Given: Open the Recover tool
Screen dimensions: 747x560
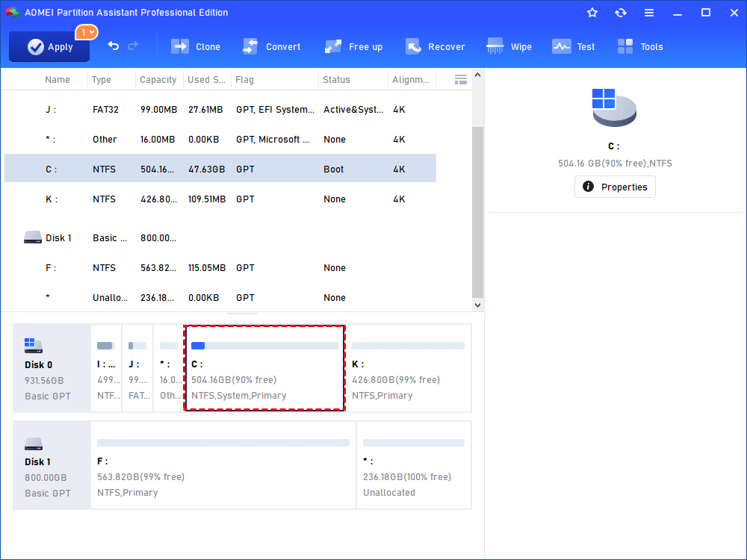Looking at the screenshot, I should pyautogui.click(x=436, y=46).
